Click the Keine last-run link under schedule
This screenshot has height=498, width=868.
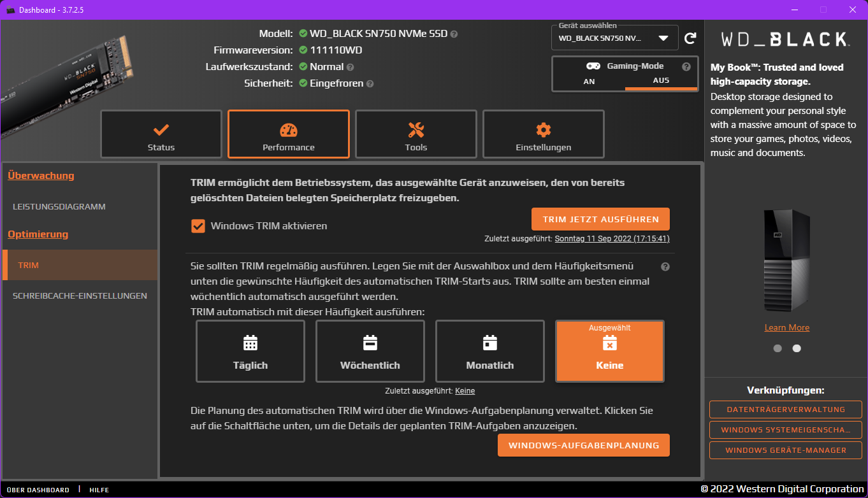coord(465,391)
